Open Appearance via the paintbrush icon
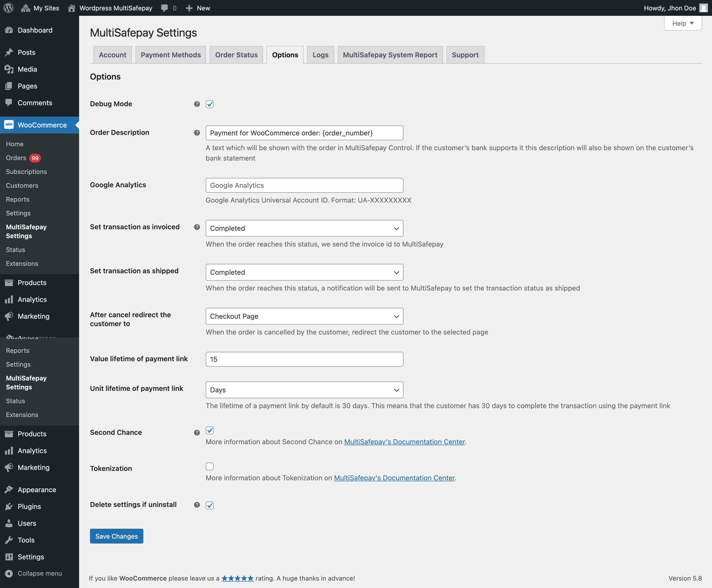712x588 pixels. 9,489
